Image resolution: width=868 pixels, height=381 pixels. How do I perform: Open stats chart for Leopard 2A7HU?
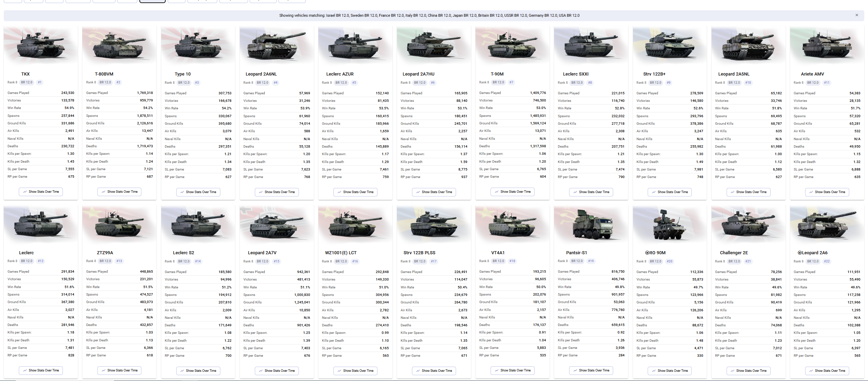pyautogui.click(x=434, y=192)
